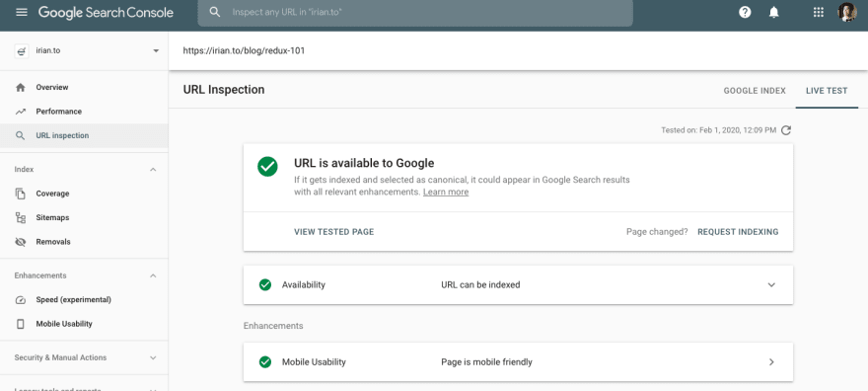Click the Page changed? label
The width and height of the screenshot is (868, 391).
click(657, 232)
